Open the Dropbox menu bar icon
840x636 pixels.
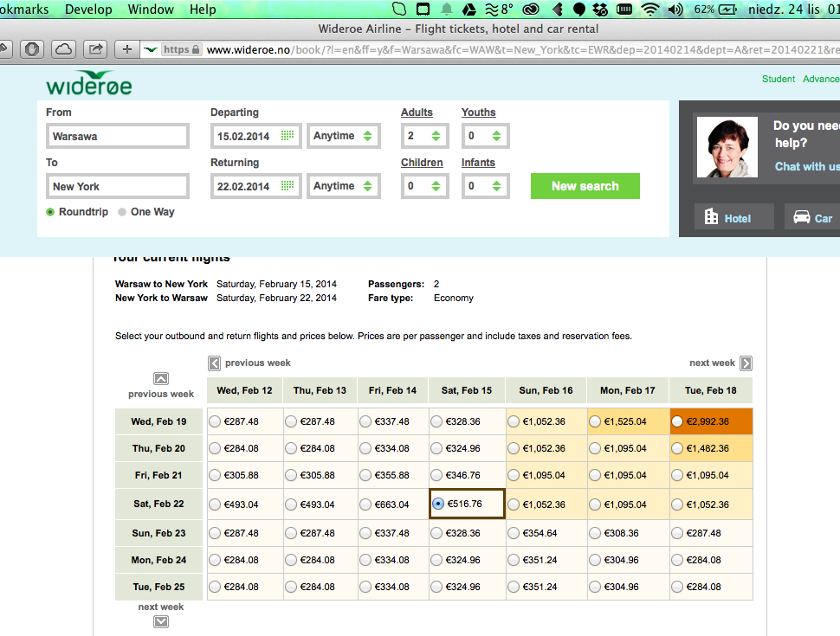pos(600,10)
